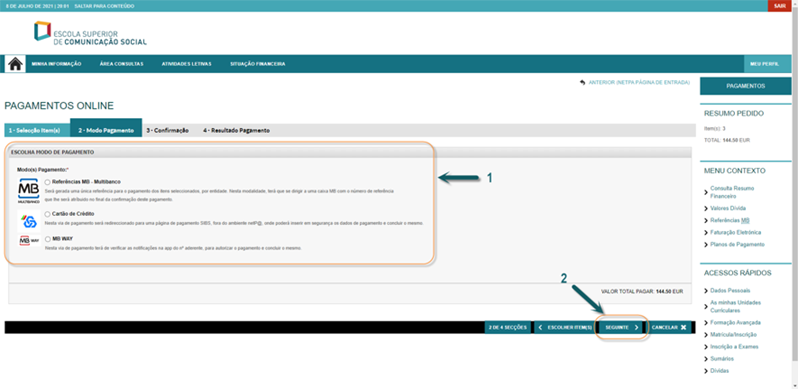Click the Seguinte button
Image resolution: width=798 pixels, height=389 pixels.
click(622, 327)
